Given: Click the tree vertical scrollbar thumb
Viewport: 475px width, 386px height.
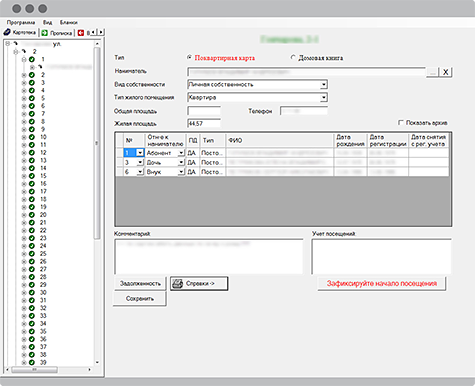Looking at the screenshot, I should [x=97, y=143].
